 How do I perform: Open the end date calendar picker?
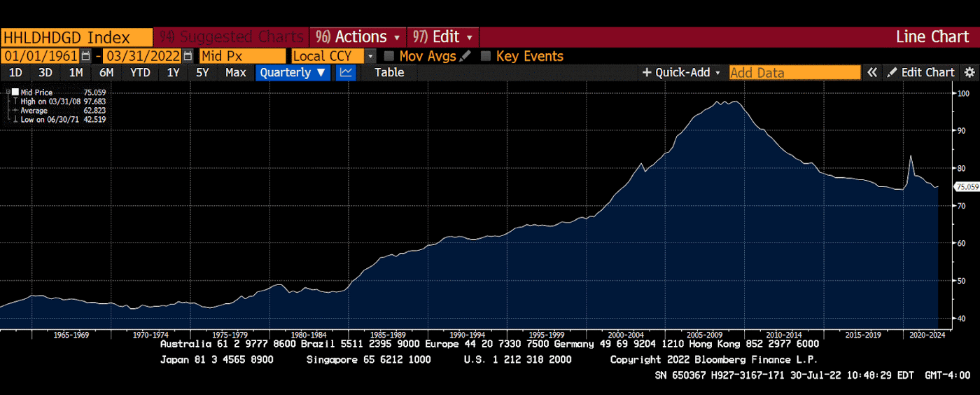pyautogui.click(x=188, y=56)
